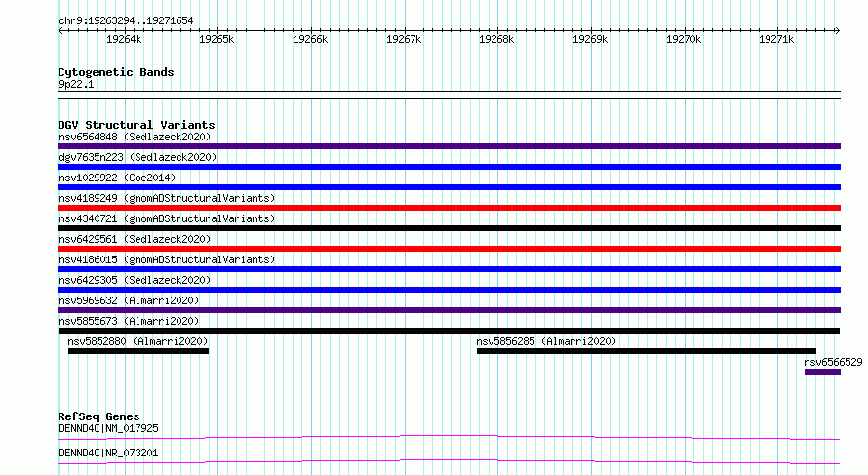
Task: Click the Cytogenetic Bands track title
Action: (116, 72)
